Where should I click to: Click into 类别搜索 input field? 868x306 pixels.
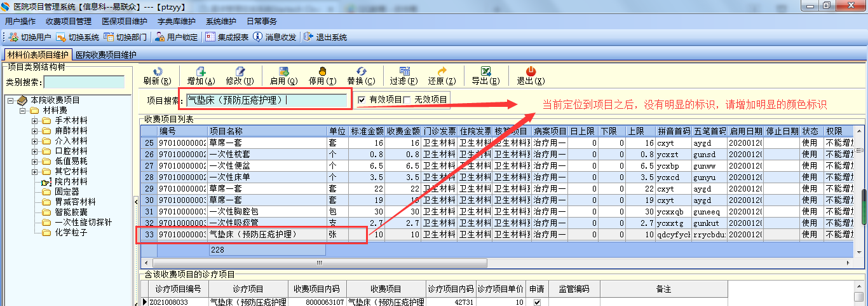click(84, 82)
